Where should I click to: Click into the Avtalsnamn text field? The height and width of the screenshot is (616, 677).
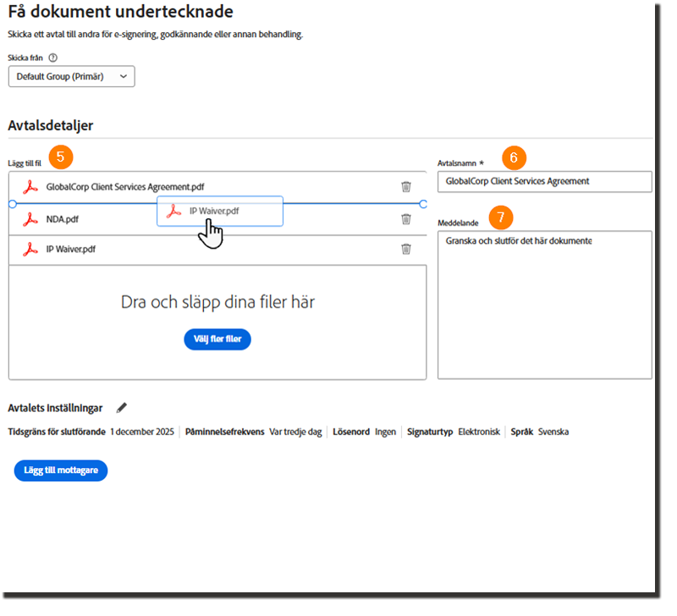coord(544,181)
